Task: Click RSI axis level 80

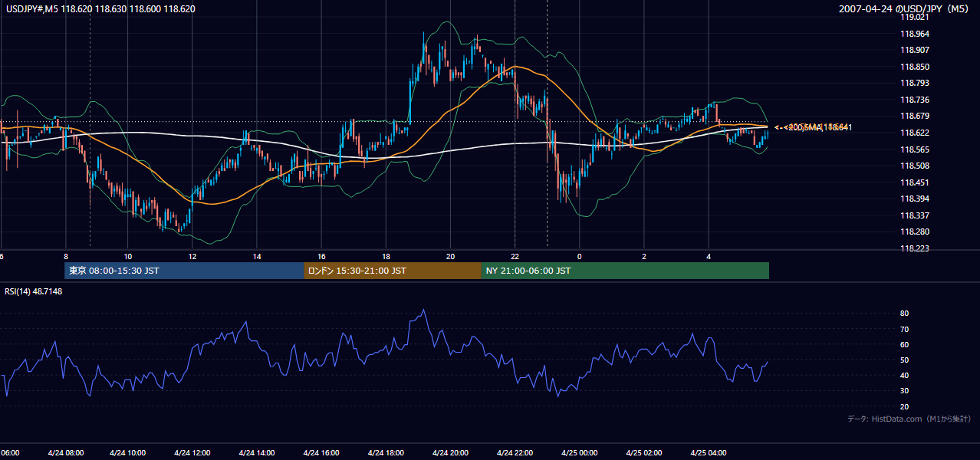Action: (905, 314)
